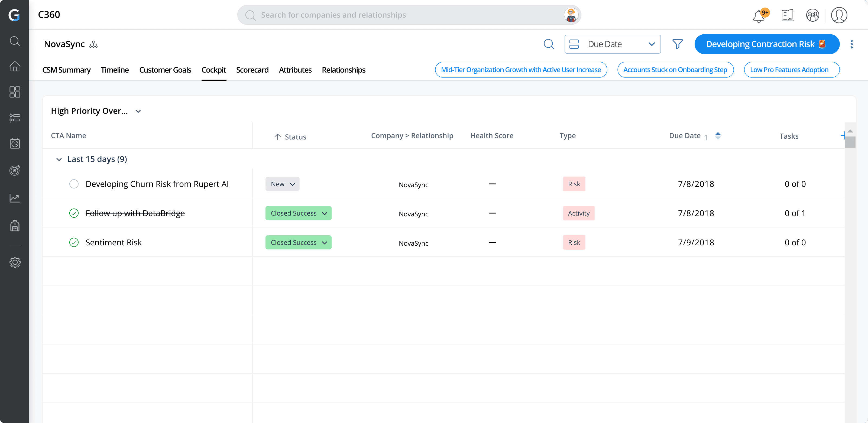The width and height of the screenshot is (868, 423).
Task: Click the Company > Relationship column header
Action: point(412,135)
